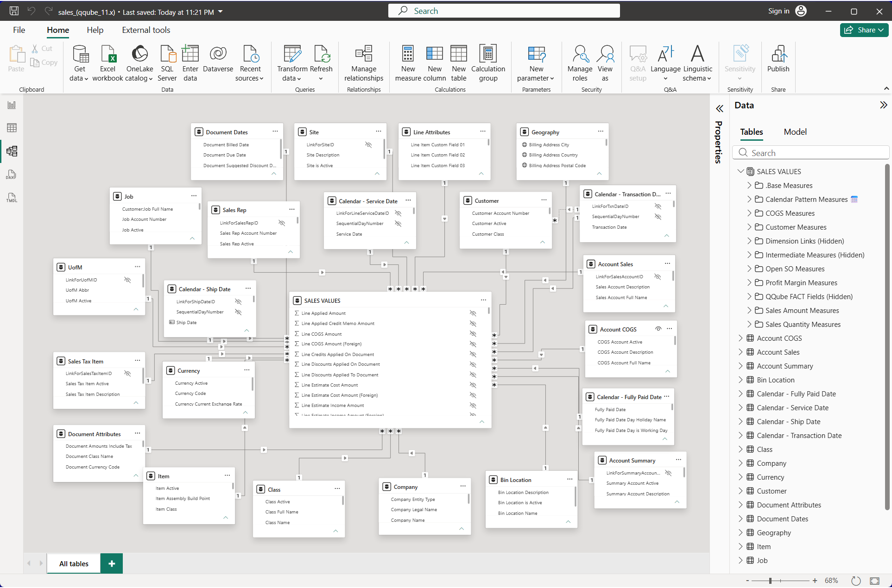
Task: Adjust the zoom slider handle
Action: [770, 581]
